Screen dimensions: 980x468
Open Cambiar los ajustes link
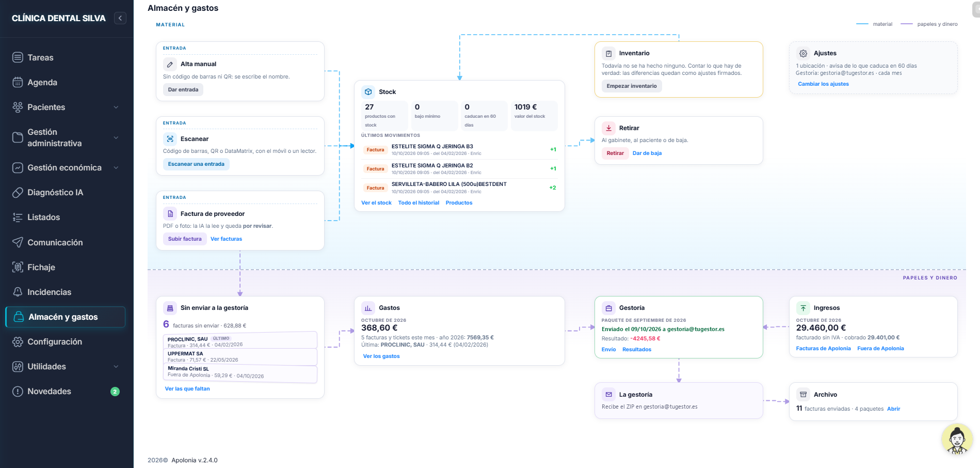[823, 84]
